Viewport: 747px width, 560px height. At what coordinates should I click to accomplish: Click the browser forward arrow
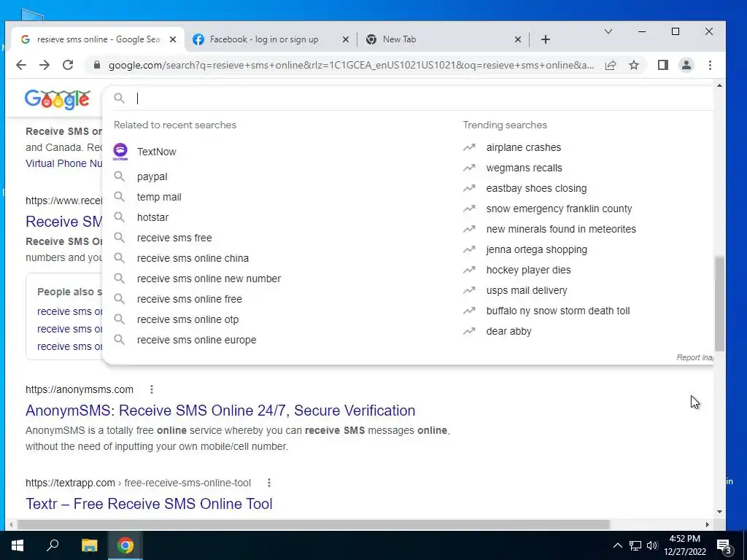(x=44, y=65)
